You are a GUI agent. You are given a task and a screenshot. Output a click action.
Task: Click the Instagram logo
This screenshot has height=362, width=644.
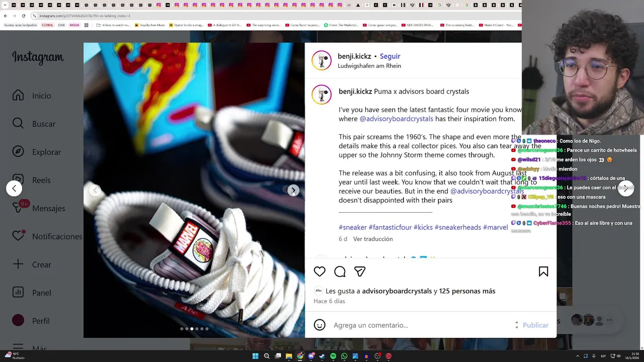pos(38,57)
